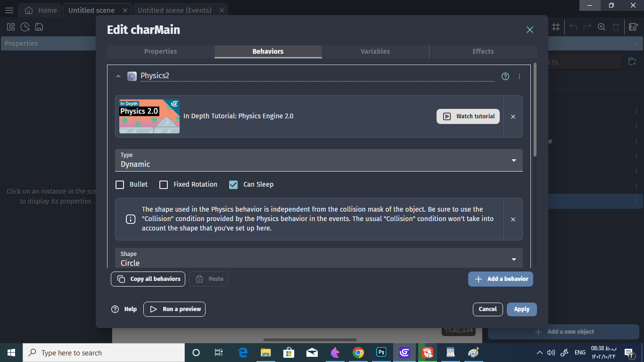The image size is (644, 362).
Task: Enable the Bullet checkbox
Action: [x=120, y=185]
